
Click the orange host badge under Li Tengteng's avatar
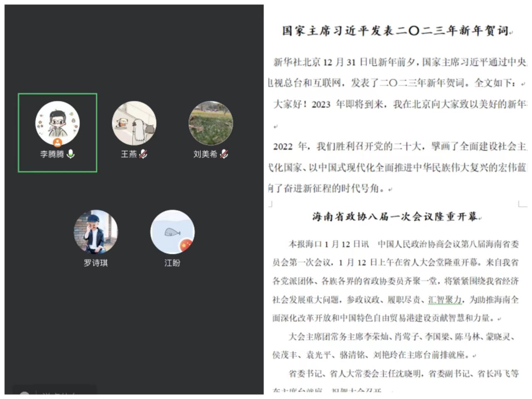[57, 143]
